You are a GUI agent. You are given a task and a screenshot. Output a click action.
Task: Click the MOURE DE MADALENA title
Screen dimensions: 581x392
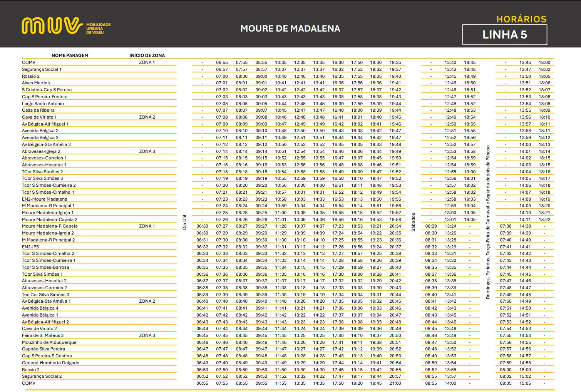290,28
